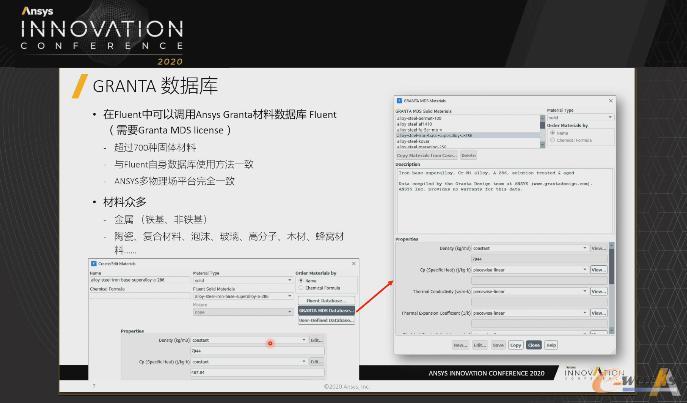Select first alloy-steel row in GRANTA materials list
The width and height of the screenshot is (687, 403).
[x=467, y=118]
